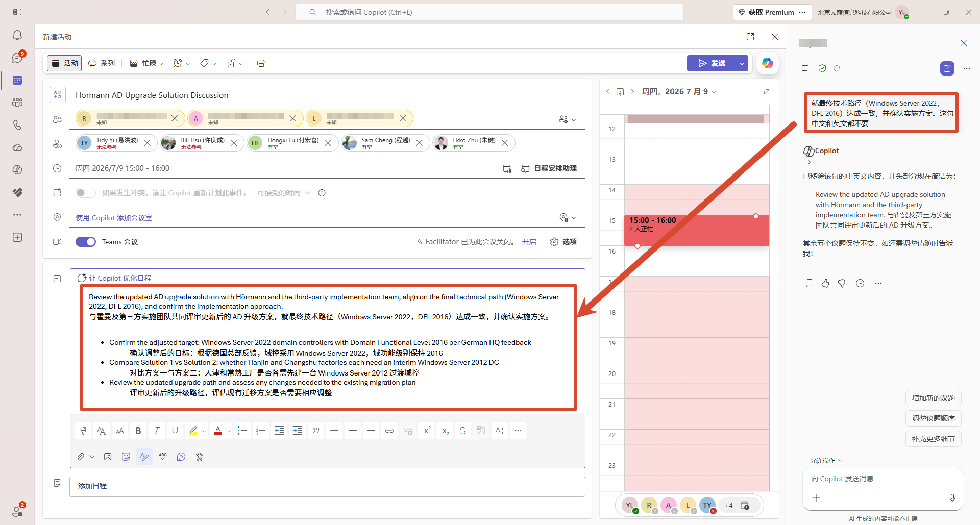Pick text highlight color
The height and width of the screenshot is (525, 980).
pyautogui.click(x=193, y=431)
